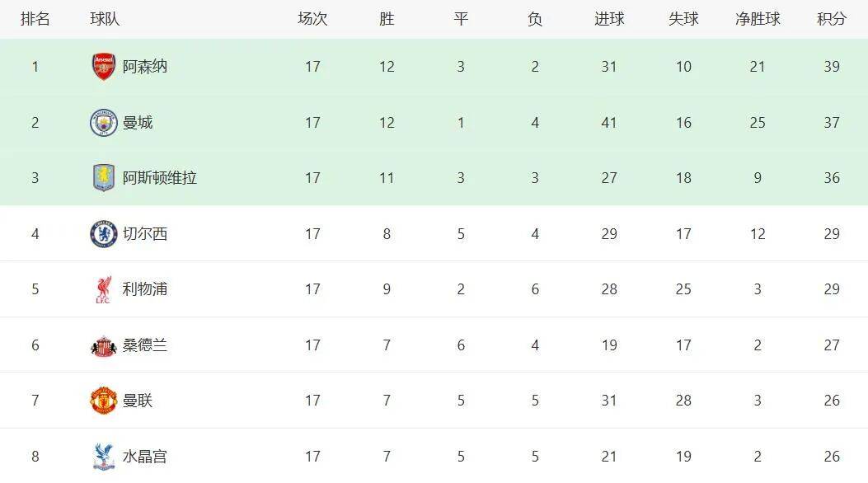The width and height of the screenshot is (868, 483).
Task: Click the Liverpool club crest icon
Action: [x=104, y=289]
